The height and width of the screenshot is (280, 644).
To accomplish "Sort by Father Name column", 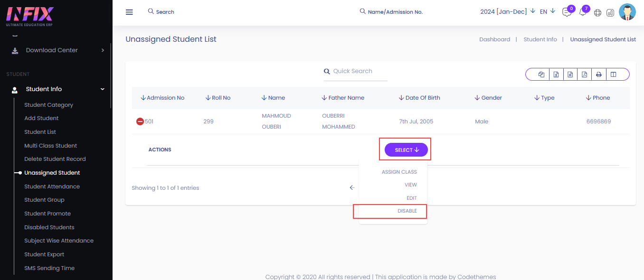I will (x=343, y=98).
